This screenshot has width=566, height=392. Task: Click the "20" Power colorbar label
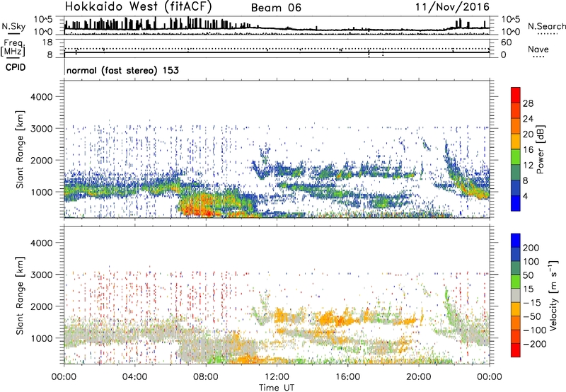pyautogui.click(x=528, y=134)
